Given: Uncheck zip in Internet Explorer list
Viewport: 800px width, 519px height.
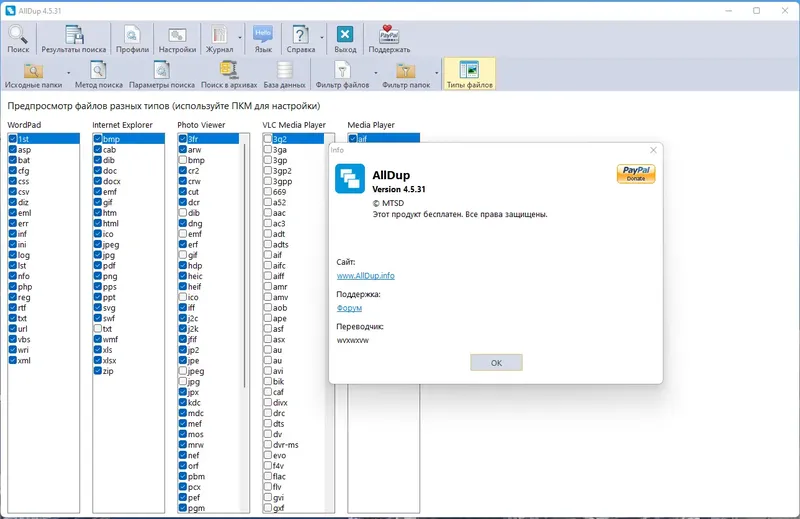Looking at the screenshot, I should (98, 371).
